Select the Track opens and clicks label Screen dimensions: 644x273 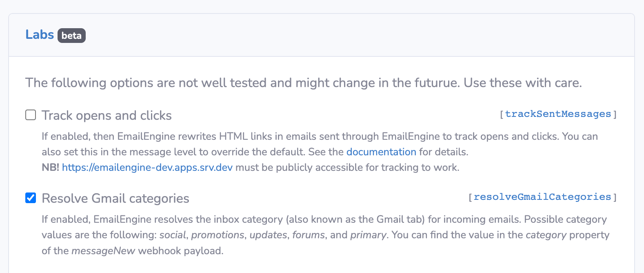pos(106,115)
